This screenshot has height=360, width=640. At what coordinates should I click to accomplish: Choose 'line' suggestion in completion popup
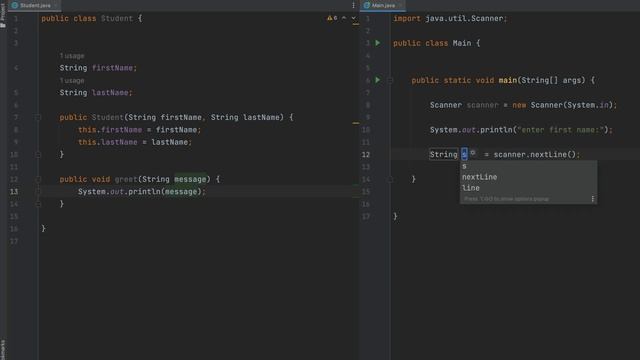pyautogui.click(x=529, y=188)
